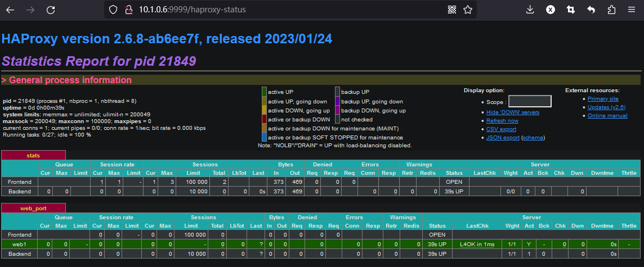This screenshot has width=644, height=267.
Task: Click the 373 Bytes In value in stats Frontend
Action: coord(279,182)
